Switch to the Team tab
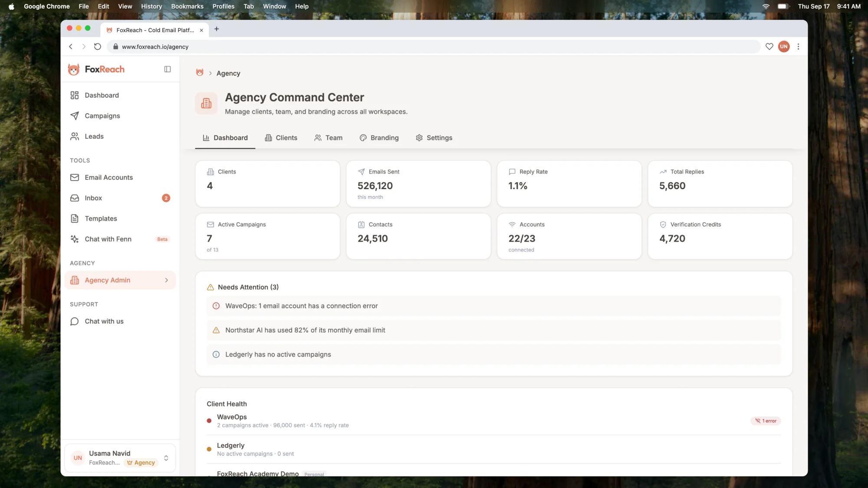This screenshot has height=488, width=868. tap(329, 138)
